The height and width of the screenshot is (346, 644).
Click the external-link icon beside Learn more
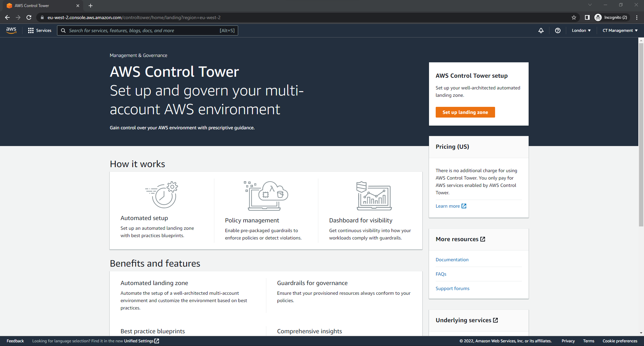[x=464, y=206]
